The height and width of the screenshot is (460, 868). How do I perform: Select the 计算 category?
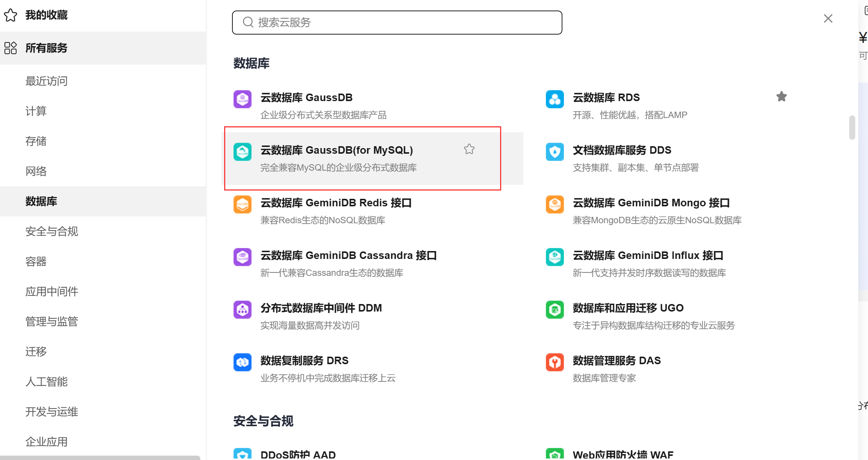coord(36,111)
